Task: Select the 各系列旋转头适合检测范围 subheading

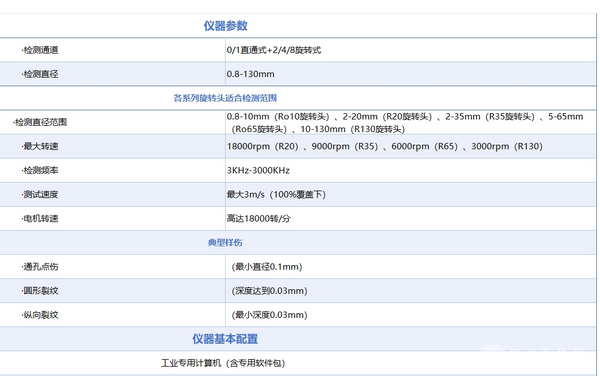Action: tap(225, 98)
